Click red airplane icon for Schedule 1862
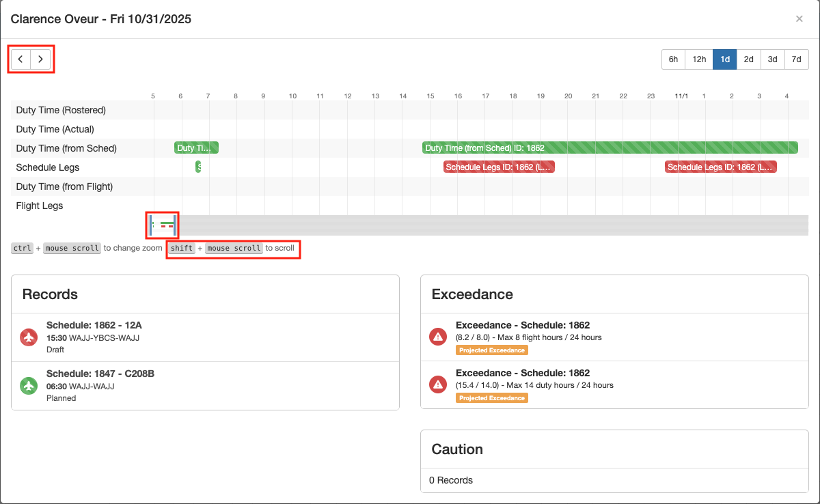This screenshot has width=820, height=504. 29,337
